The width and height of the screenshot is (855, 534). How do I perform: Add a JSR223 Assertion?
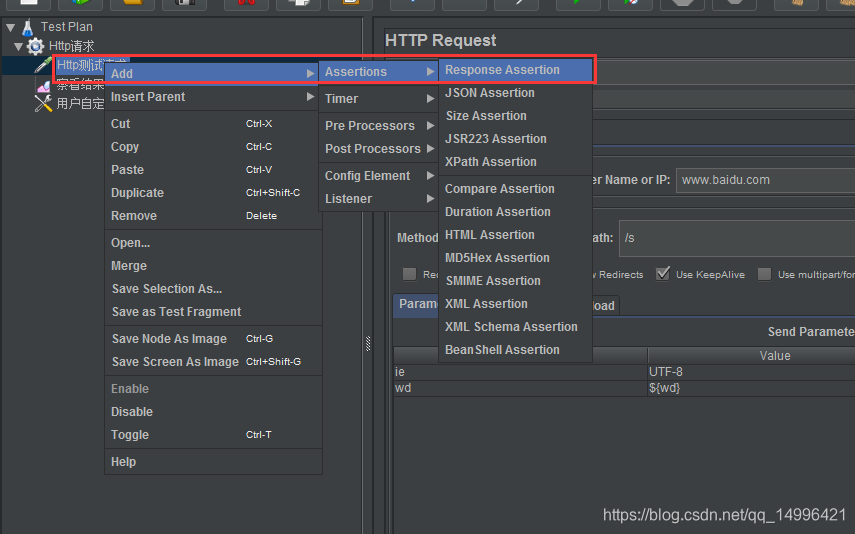coord(515,139)
